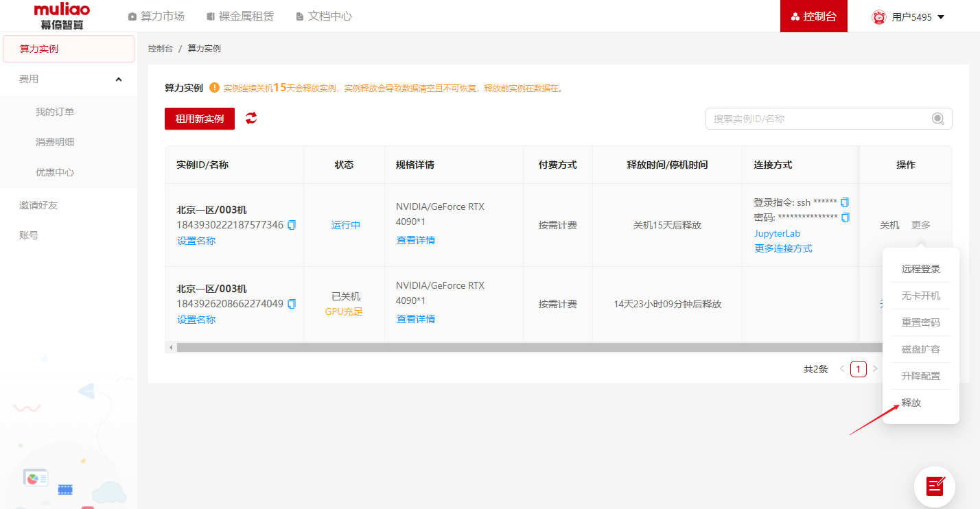Select 重置密码 from the menu
This screenshot has width=980, height=509.
coord(920,322)
